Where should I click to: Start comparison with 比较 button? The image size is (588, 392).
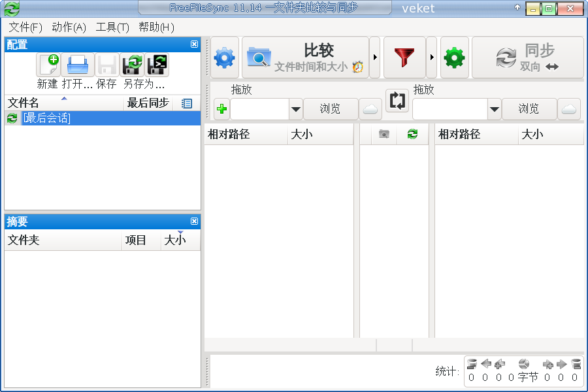tap(305, 57)
